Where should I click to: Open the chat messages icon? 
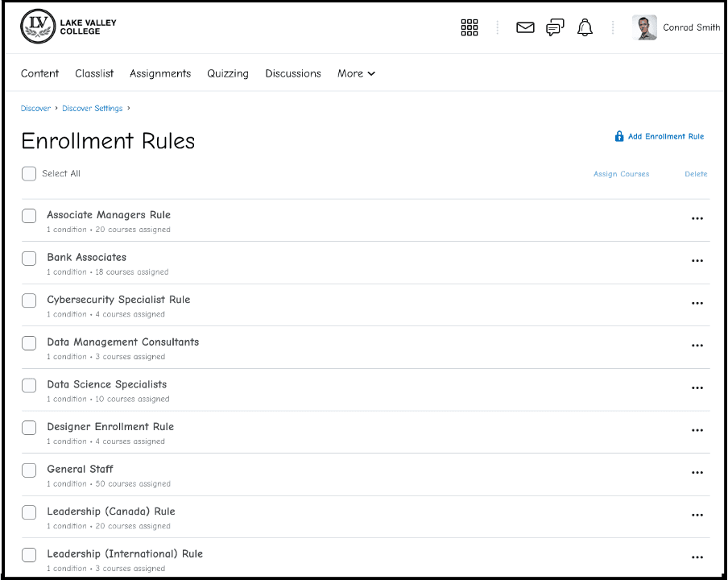point(555,27)
